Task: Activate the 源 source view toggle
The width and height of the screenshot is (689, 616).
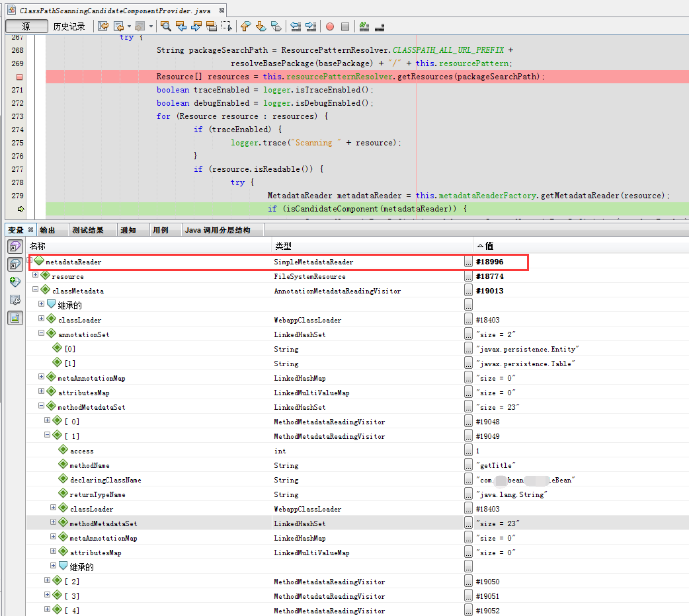Action: [26, 26]
